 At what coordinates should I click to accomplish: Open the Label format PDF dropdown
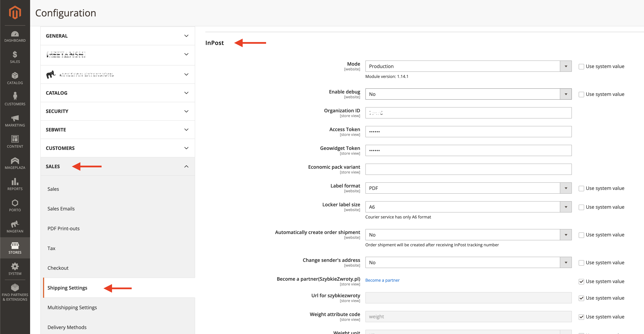click(468, 188)
